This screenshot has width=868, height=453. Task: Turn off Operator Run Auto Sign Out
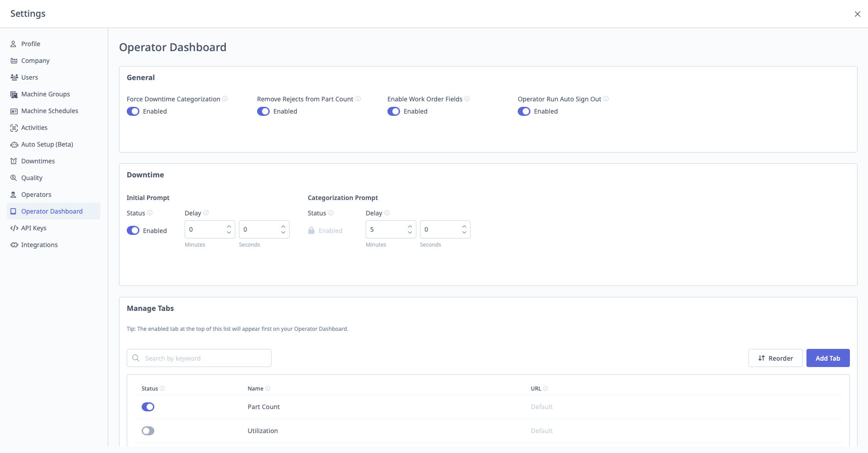pyautogui.click(x=524, y=111)
